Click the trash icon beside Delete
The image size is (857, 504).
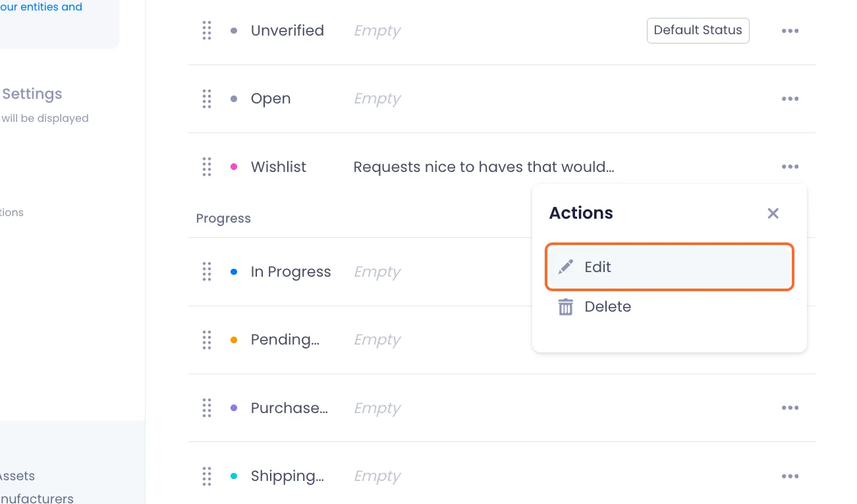pos(566,307)
